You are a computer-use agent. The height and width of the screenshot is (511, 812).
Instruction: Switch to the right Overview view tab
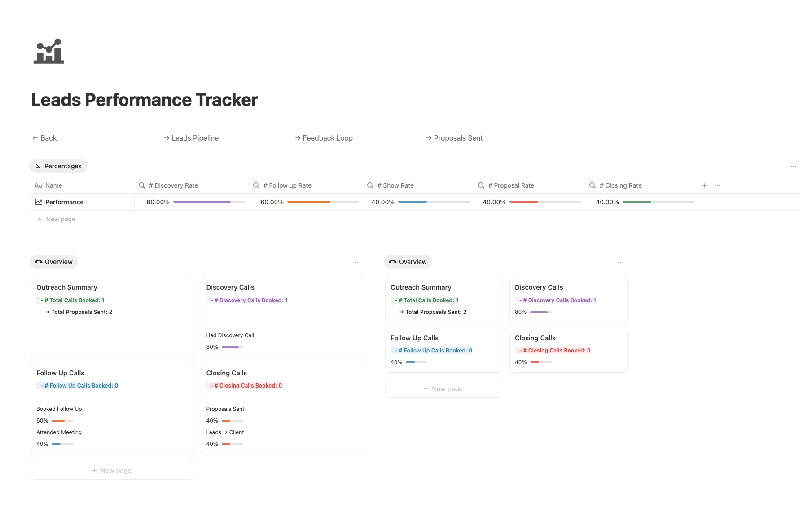(x=408, y=262)
